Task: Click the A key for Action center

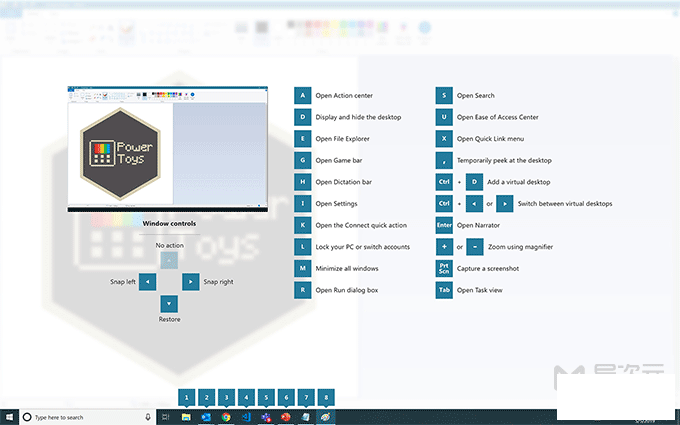Action: [302, 95]
